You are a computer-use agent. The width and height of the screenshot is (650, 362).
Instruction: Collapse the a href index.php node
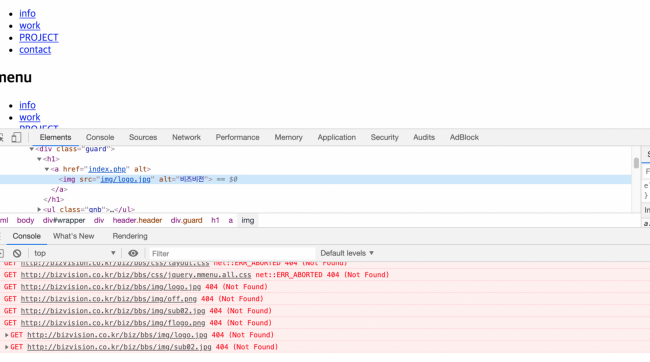click(47, 169)
